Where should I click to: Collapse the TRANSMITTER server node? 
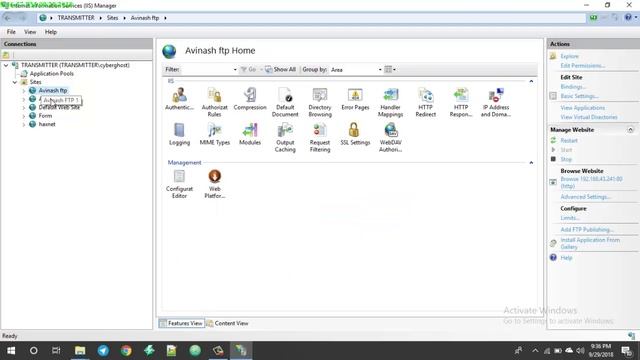(6, 65)
